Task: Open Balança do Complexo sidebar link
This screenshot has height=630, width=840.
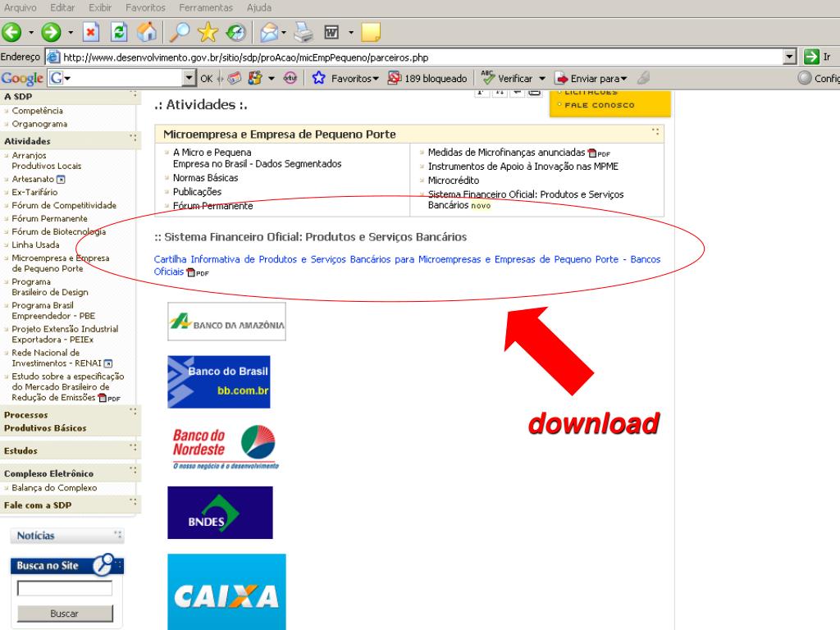Action: point(54,488)
